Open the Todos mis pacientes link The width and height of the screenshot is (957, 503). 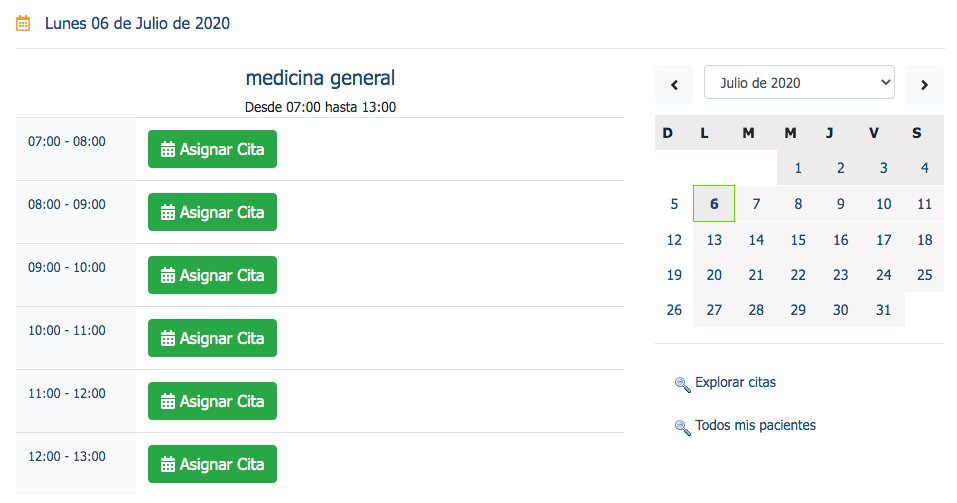point(755,425)
